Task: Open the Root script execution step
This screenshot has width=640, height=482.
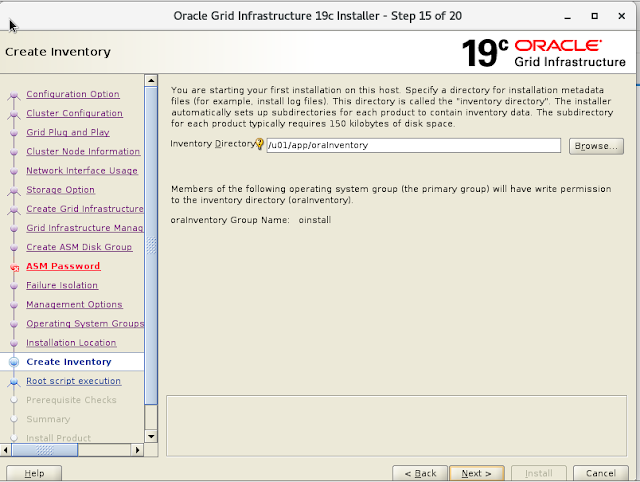Action: pos(73,381)
